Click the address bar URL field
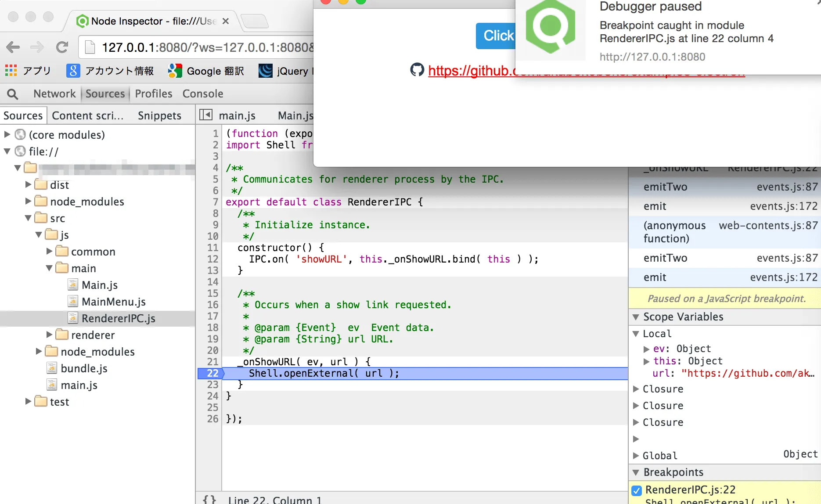This screenshot has height=504, width=821. tap(206, 47)
